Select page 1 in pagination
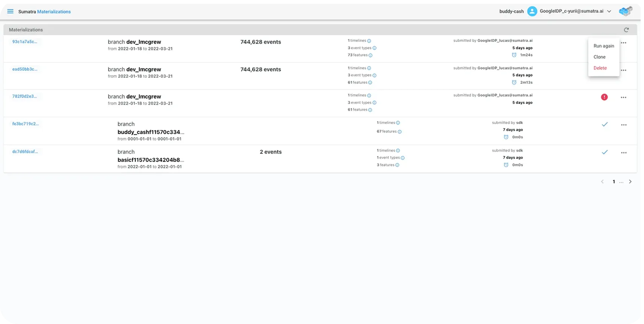Image resolution: width=644 pixels, height=324 pixels. (614, 182)
